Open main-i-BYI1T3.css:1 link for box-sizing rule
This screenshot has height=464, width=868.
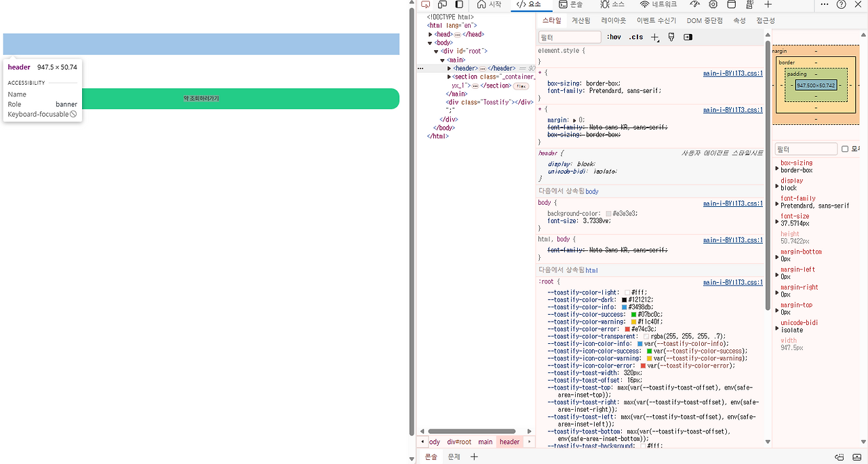(x=733, y=73)
